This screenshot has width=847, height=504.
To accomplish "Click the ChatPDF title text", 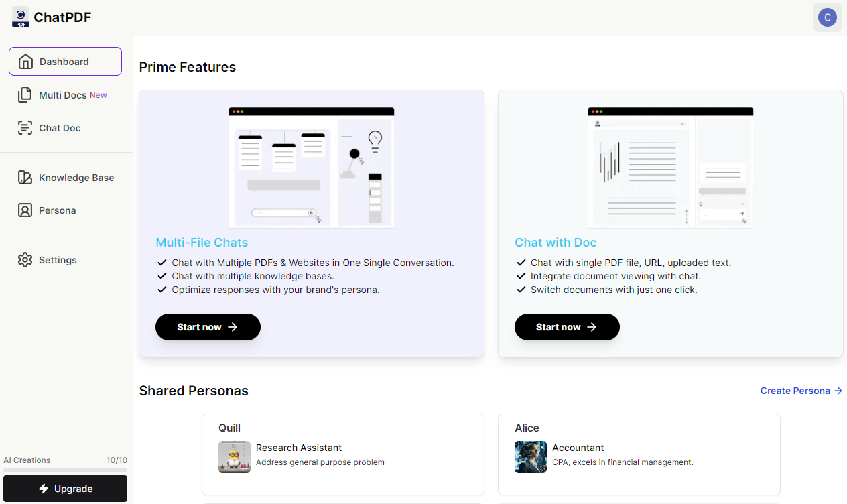I will coord(62,17).
